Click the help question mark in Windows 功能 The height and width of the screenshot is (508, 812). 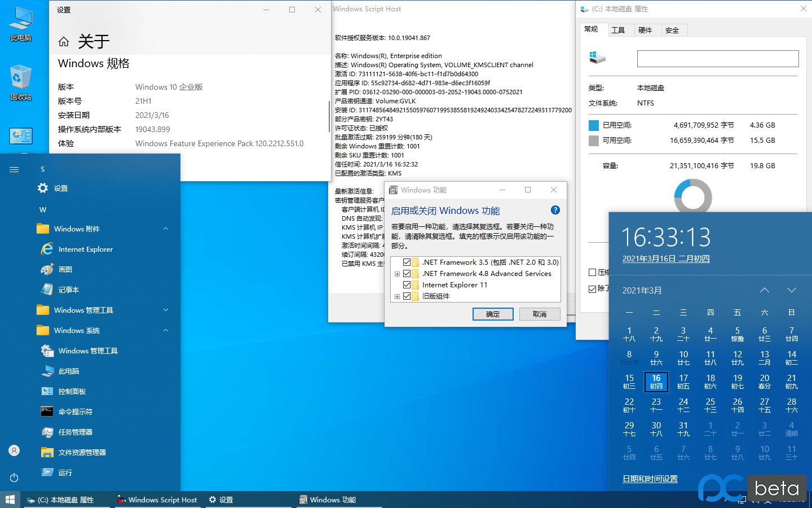[555, 210]
